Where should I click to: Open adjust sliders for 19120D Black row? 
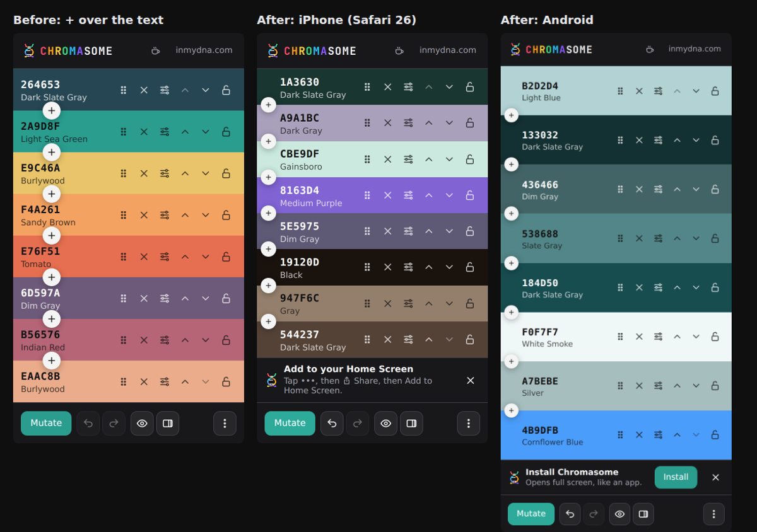click(409, 267)
